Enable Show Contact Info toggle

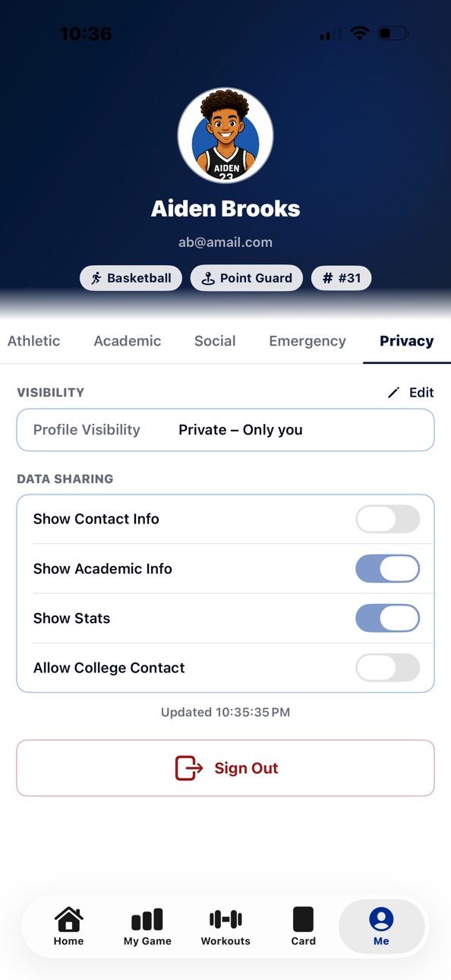pyautogui.click(x=387, y=519)
